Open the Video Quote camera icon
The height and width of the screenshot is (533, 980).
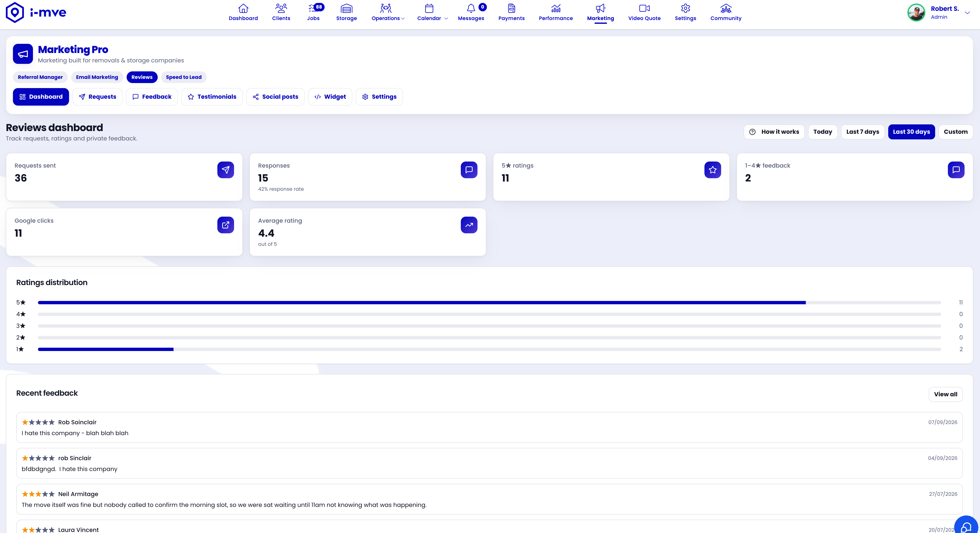644,8
